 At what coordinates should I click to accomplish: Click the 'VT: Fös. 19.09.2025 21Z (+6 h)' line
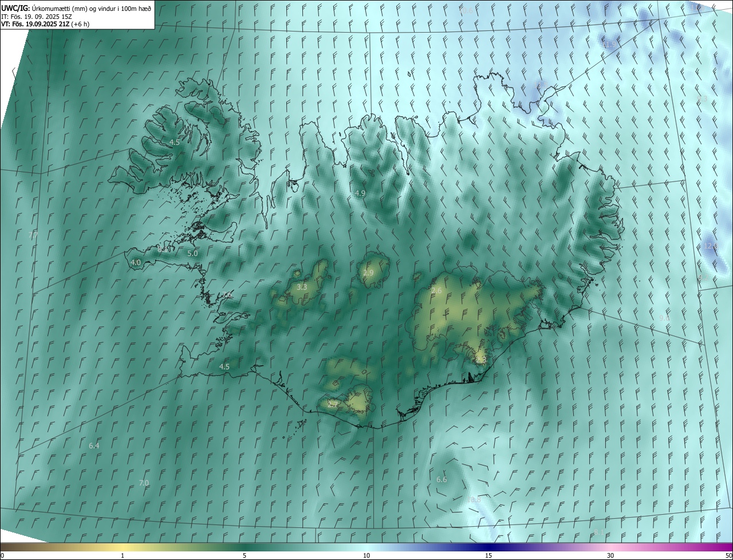point(45,24)
